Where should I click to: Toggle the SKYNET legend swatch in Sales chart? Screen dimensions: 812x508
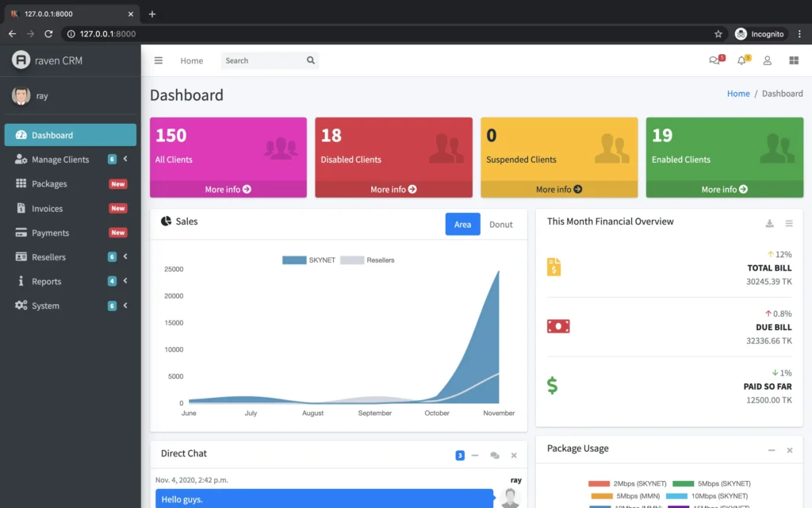click(294, 260)
